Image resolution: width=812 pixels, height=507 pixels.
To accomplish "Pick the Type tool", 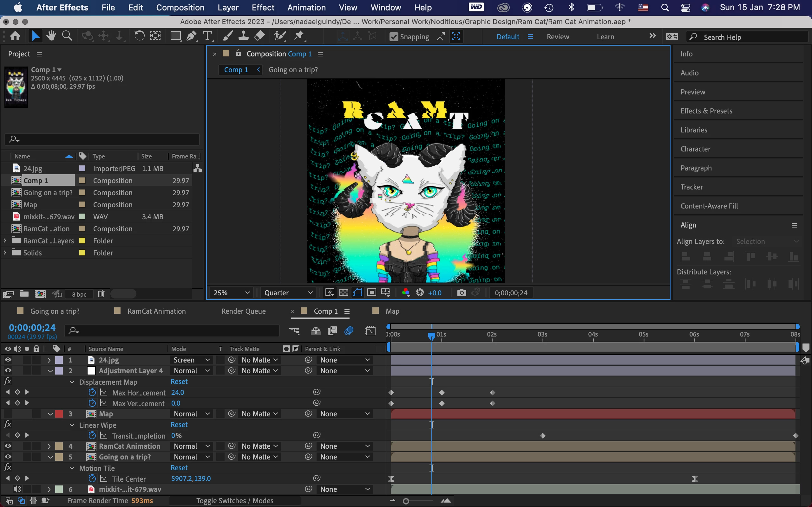I will tap(208, 36).
